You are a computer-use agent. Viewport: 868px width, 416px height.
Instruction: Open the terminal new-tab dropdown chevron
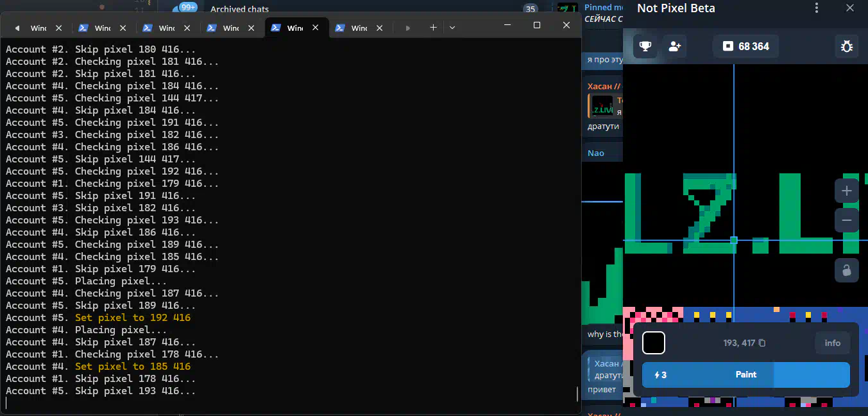click(452, 28)
